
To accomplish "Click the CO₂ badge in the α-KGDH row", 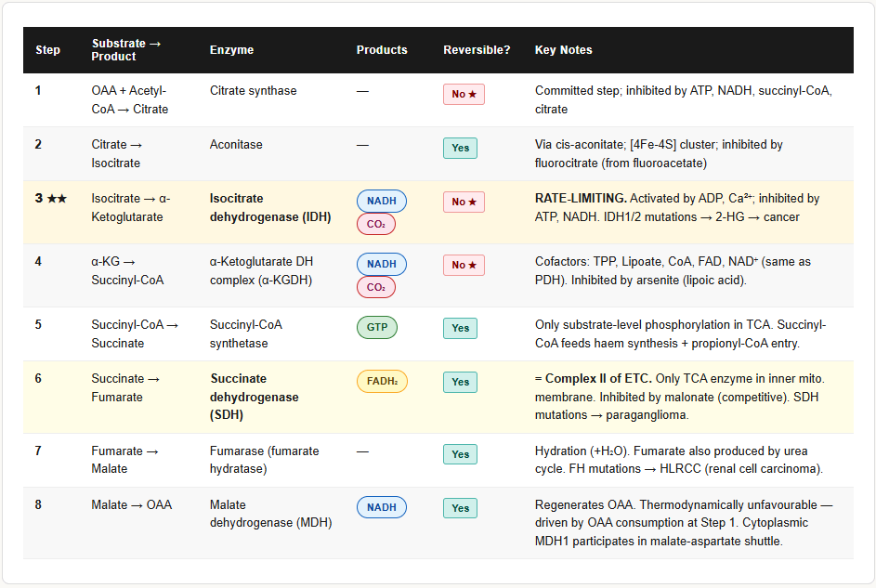I will pyautogui.click(x=375, y=287).
